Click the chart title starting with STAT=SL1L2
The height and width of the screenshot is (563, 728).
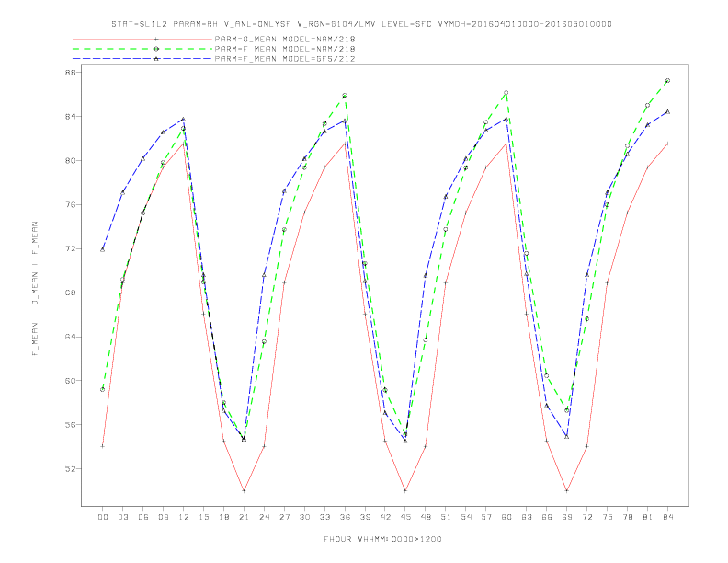coord(361,24)
